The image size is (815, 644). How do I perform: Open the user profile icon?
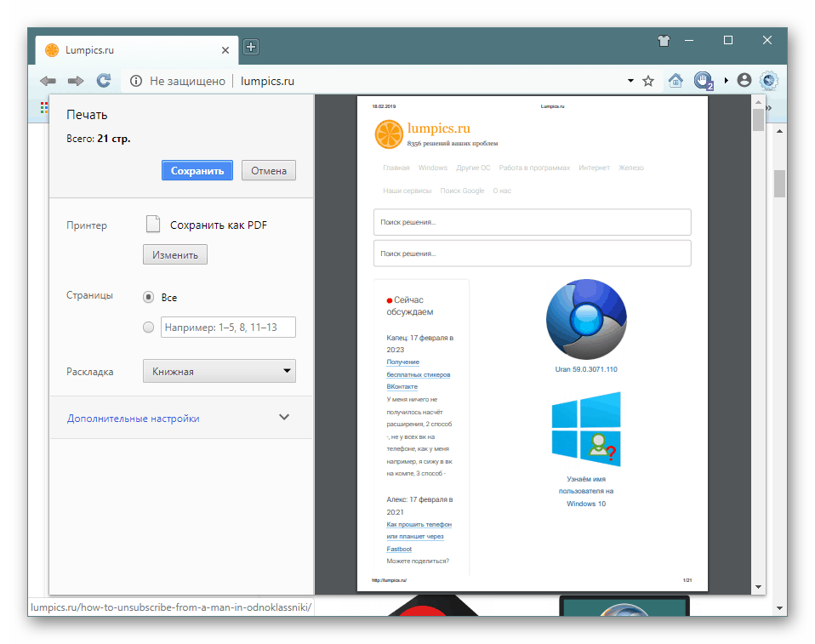(744, 80)
